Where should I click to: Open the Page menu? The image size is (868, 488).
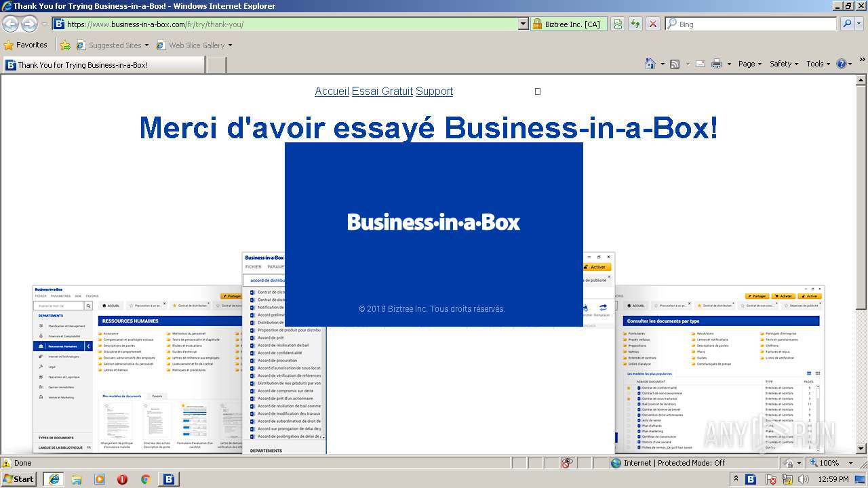(750, 64)
